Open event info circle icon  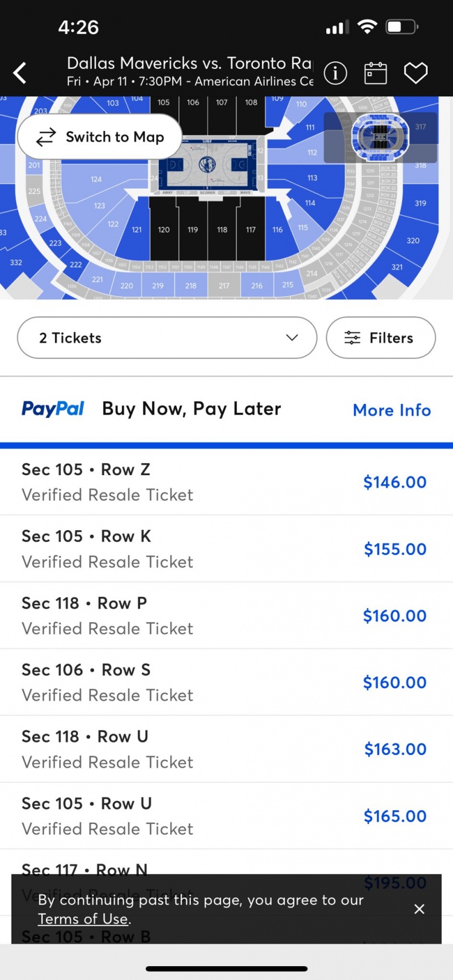pyautogui.click(x=335, y=73)
